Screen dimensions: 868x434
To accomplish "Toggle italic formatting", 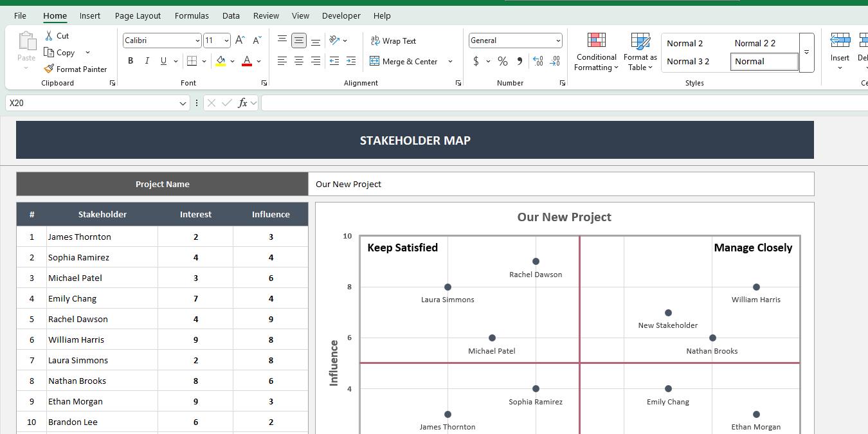I will click(x=147, y=61).
